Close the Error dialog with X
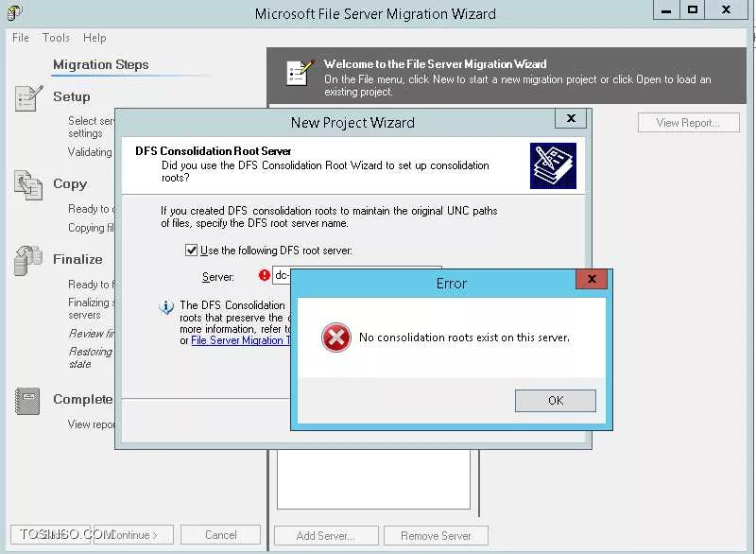 pyautogui.click(x=592, y=279)
